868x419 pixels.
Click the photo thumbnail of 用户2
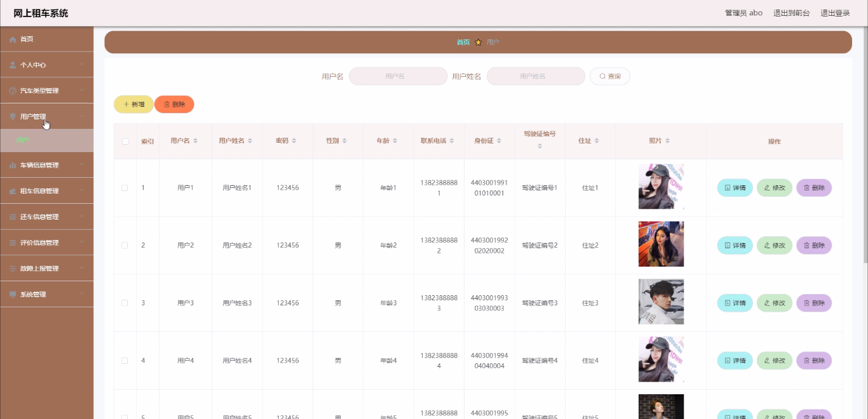[661, 244]
